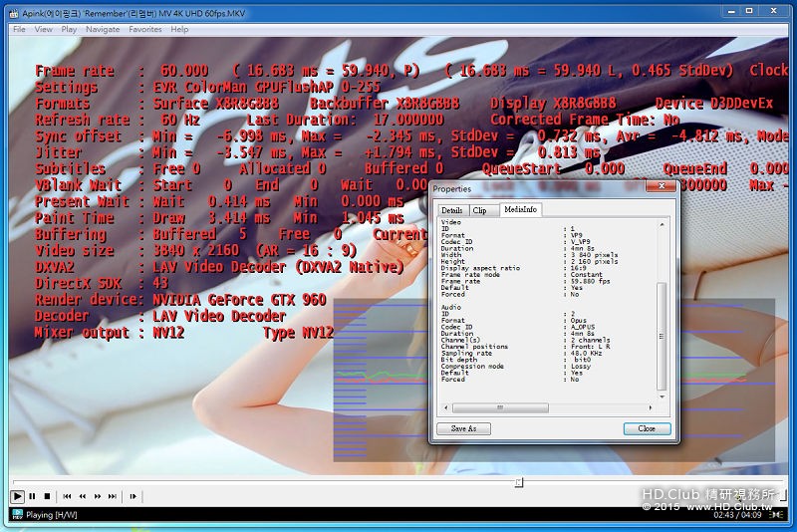Step forward one frame

pos(133,496)
